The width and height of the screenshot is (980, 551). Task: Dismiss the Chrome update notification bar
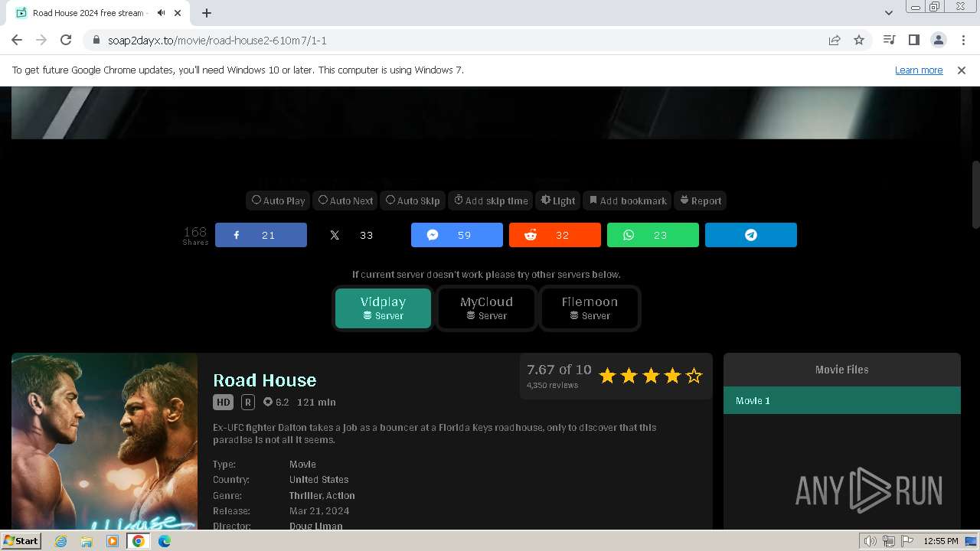[x=962, y=70]
